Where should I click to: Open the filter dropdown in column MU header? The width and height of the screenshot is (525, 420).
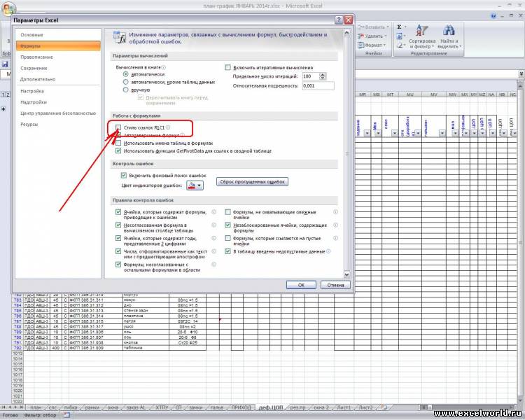(x=417, y=133)
